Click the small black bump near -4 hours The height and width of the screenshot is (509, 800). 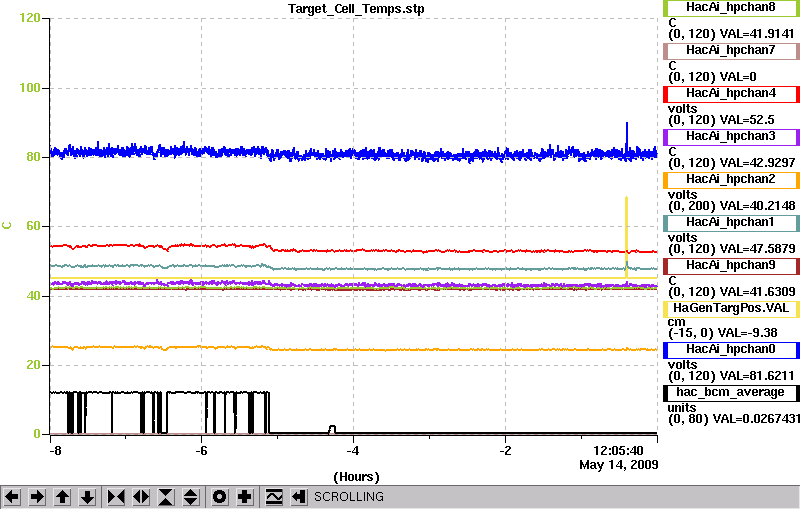pyautogui.click(x=332, y=429)
